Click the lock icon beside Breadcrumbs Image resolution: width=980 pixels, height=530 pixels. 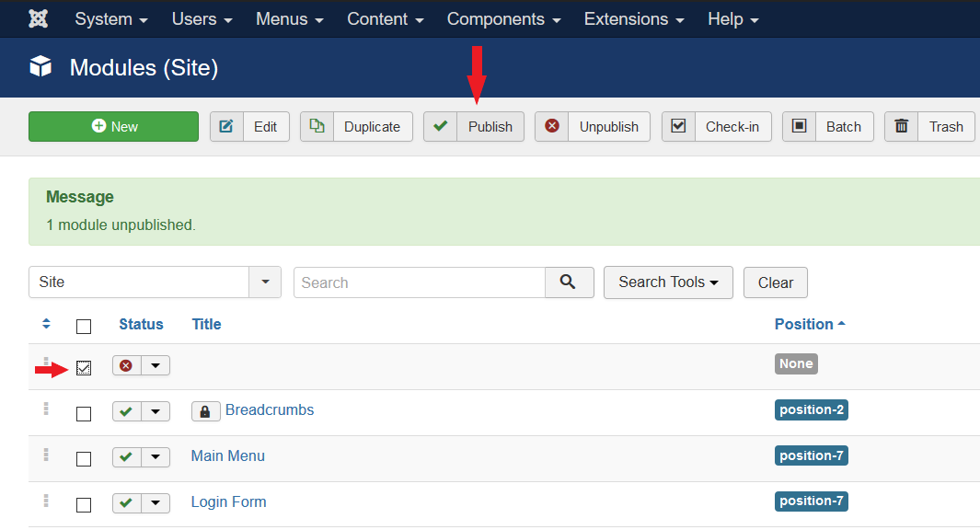point(205,411)
